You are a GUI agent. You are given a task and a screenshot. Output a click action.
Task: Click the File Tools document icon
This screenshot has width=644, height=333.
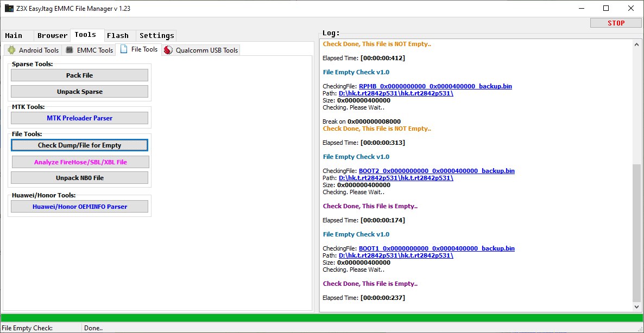[x=124, y=49]
